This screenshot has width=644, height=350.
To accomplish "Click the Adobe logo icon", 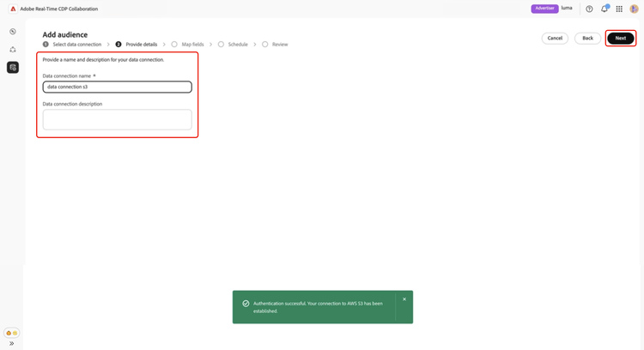I will click(13, 9).
